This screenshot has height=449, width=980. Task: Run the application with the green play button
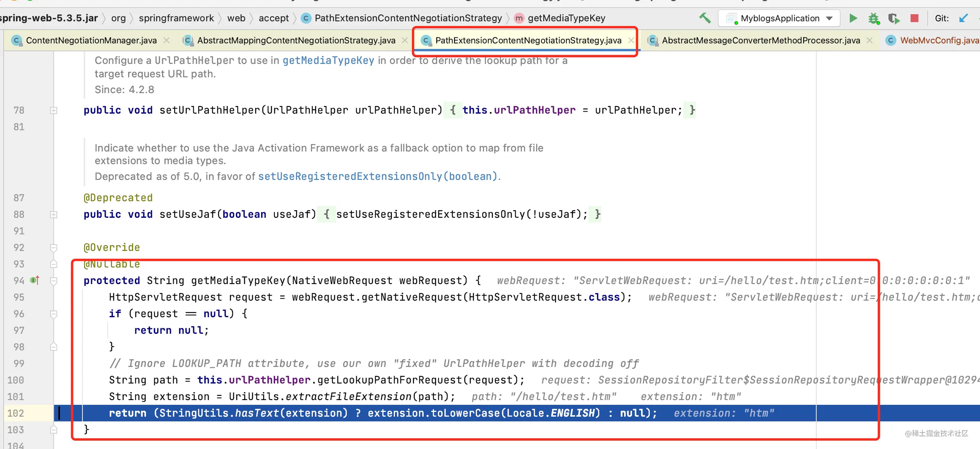853,18
